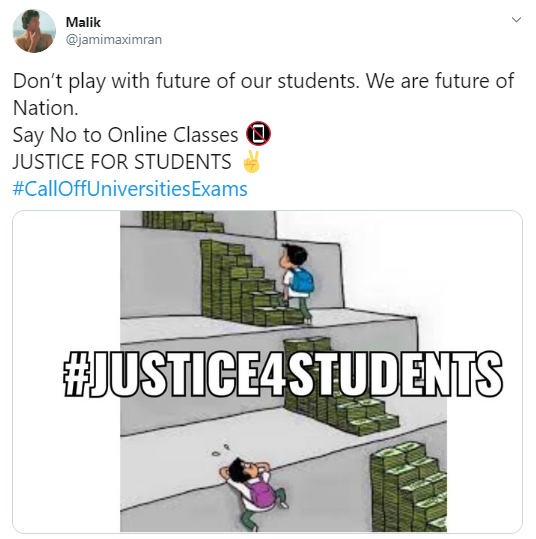This screenshot has height=539, width=536.
Task: Click the middle money staircase behind the caption
Action: click(x=340, y=387)
